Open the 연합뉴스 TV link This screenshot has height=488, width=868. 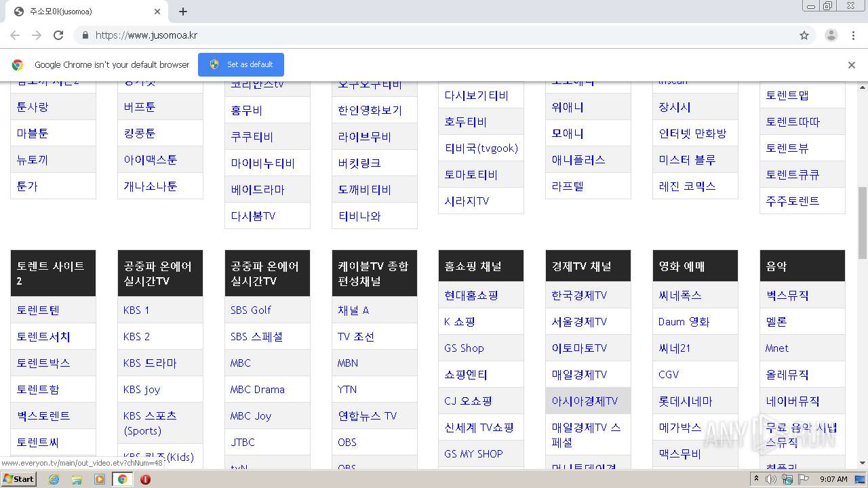click(368, 415)
